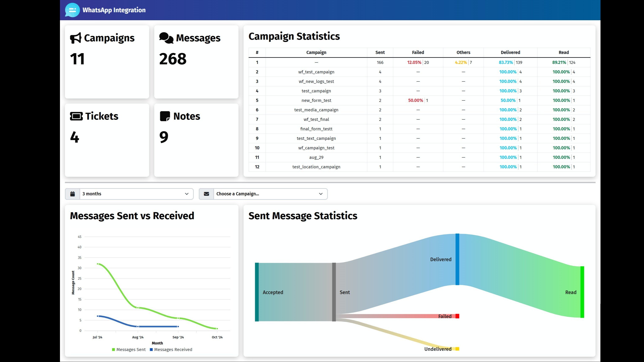Click the Delivered column header
The height and width of the screenshot is (362, 644).
[510, 53]
